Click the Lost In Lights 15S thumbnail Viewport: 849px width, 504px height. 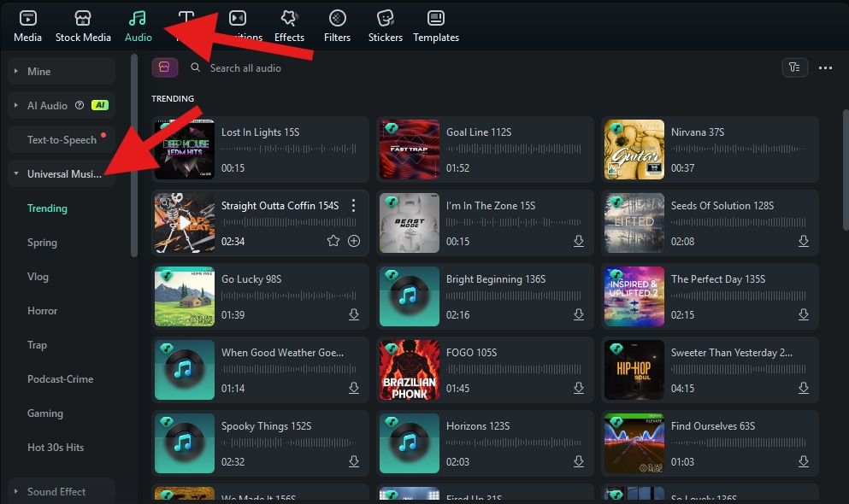185,149
